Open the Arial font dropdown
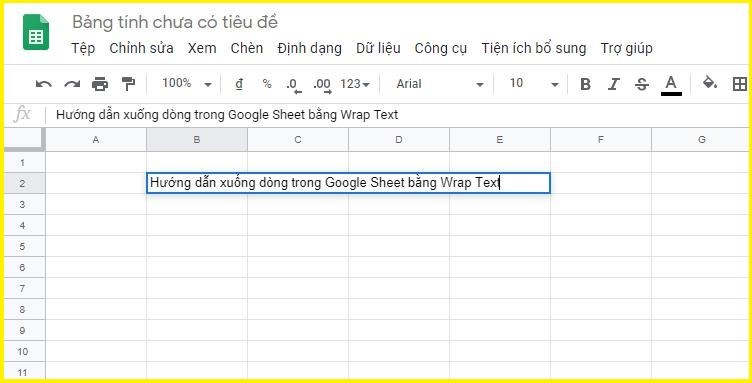The width and height of the screenshot is (752, 383). (x=440, y=84)
